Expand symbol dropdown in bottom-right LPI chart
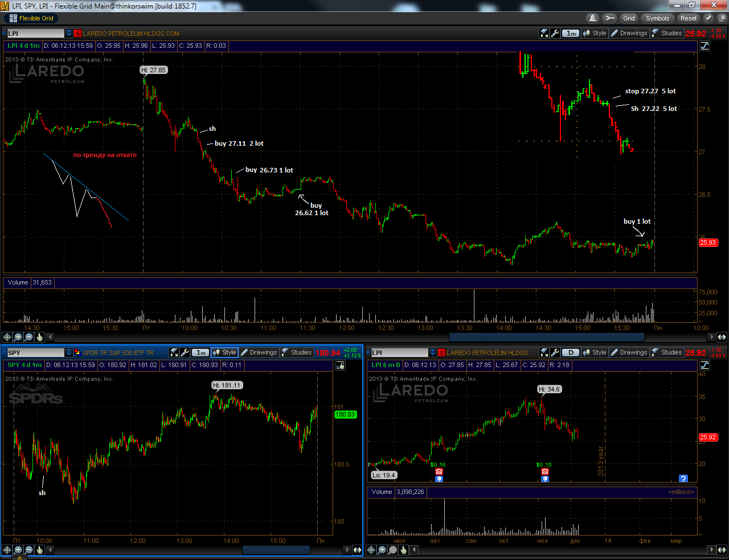Viewport: 729px width, 560px height. (x=433, y=353)
